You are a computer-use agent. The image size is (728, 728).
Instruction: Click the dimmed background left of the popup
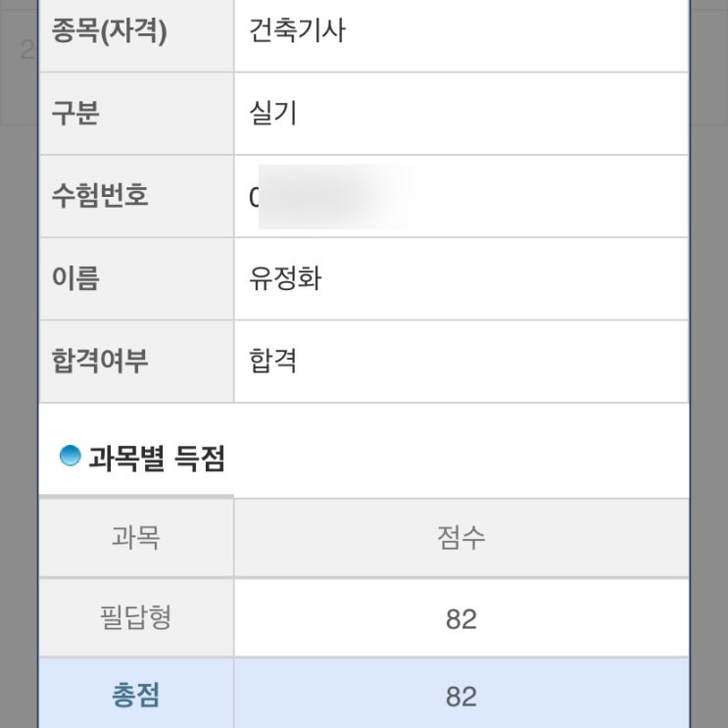(18, 392)
